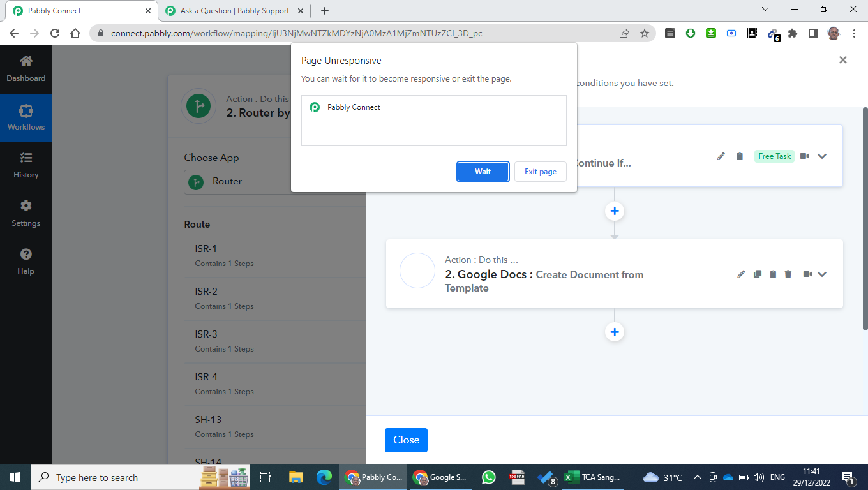Open the Windows Start menu

coord(15,477)
